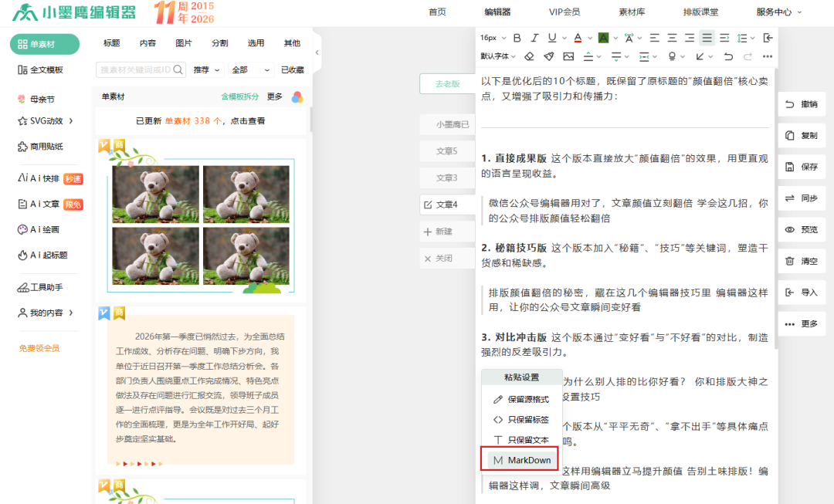Click the paragraph spacing after icon
834x504 pixels.
[x=616, y=56]
